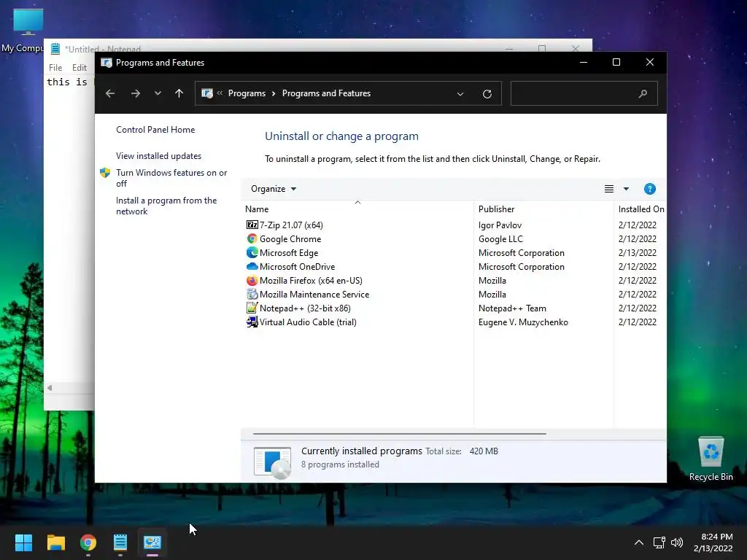The image size is (747, 560).
Task: Open File Explorer from the taskbar
Action: click(x=55, y=542)
